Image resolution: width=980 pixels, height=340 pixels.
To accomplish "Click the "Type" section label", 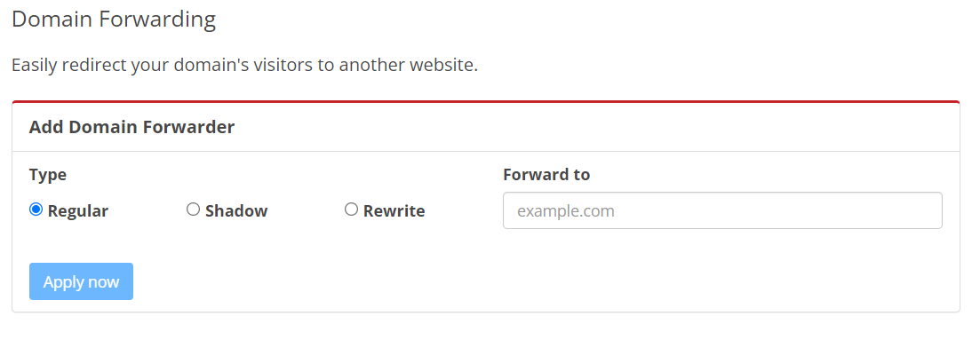I will click(47, 175).
